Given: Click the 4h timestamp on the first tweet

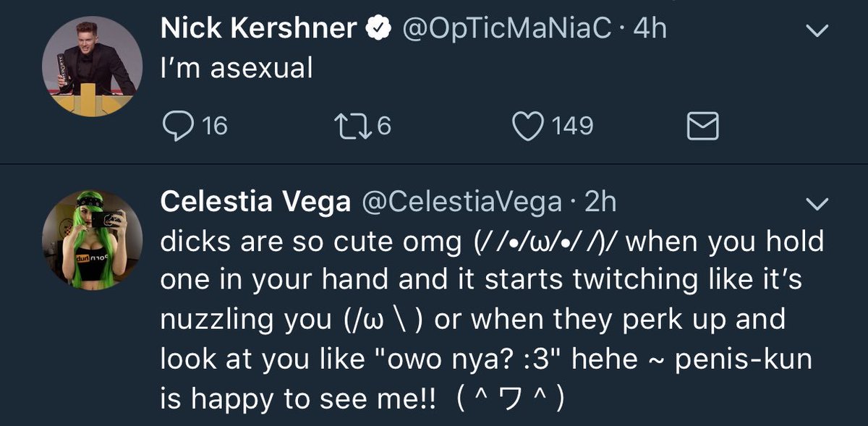Looking at the screenshot, I should 650,29.
